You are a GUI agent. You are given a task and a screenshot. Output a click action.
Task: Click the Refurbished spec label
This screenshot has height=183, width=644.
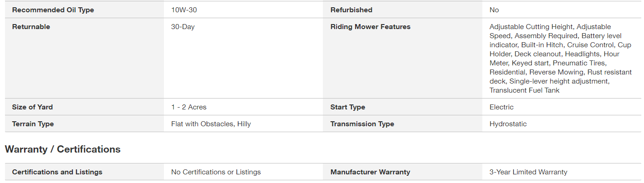click(351, 10)
